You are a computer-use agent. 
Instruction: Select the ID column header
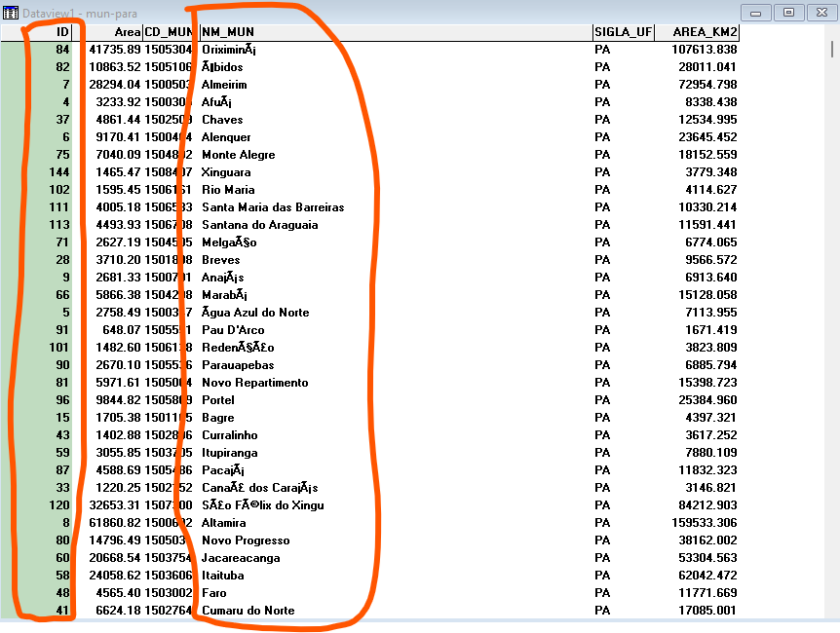coord(36,32)
